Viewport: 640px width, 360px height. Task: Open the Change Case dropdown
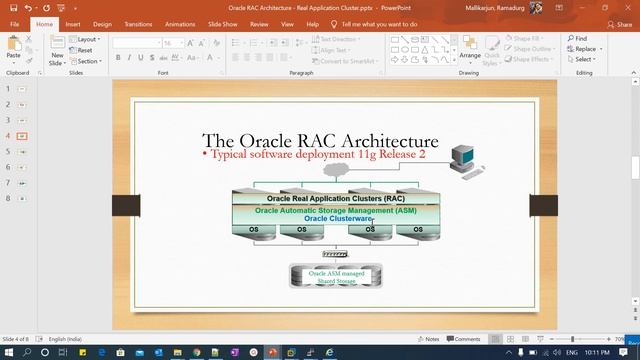192,58
